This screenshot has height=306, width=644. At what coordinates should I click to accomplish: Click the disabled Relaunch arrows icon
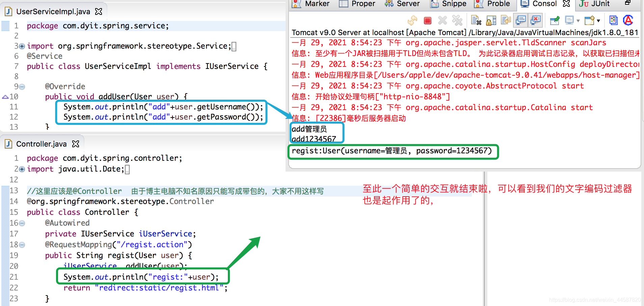(412, 21)
